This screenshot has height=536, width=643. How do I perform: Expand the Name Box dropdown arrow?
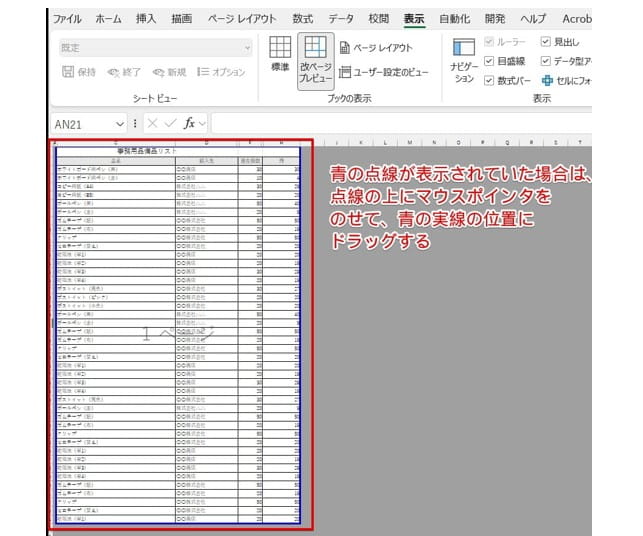coord(120,124)
